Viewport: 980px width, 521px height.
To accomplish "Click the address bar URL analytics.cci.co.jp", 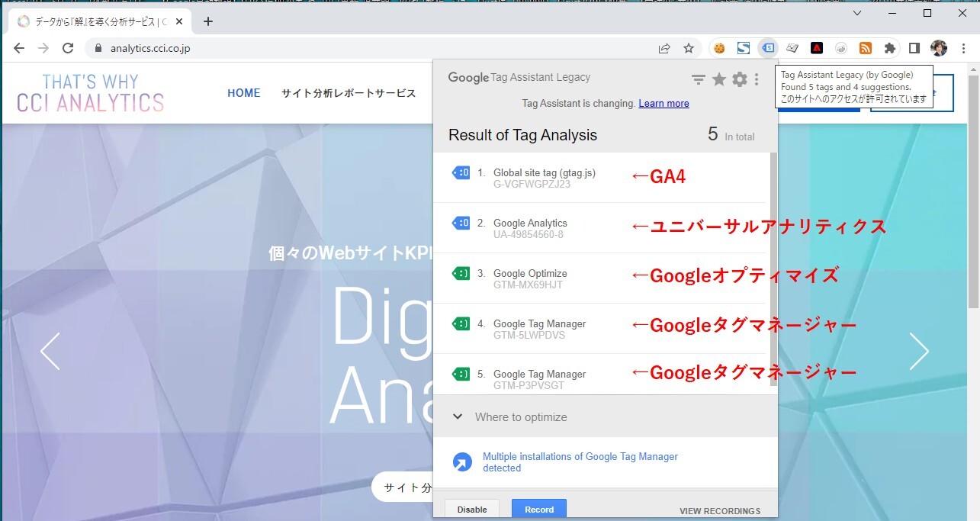I will [x=150, y=48].
